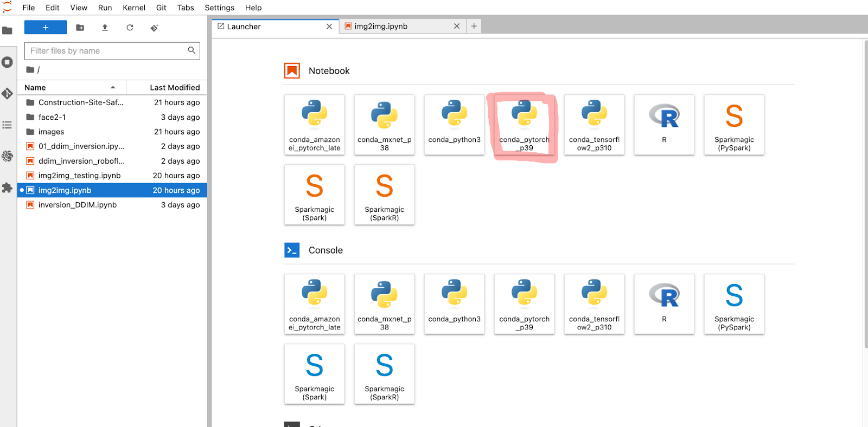Select 01_ddim_inversion notebook file
The image size is (868, 427).
tap(112, 146)
